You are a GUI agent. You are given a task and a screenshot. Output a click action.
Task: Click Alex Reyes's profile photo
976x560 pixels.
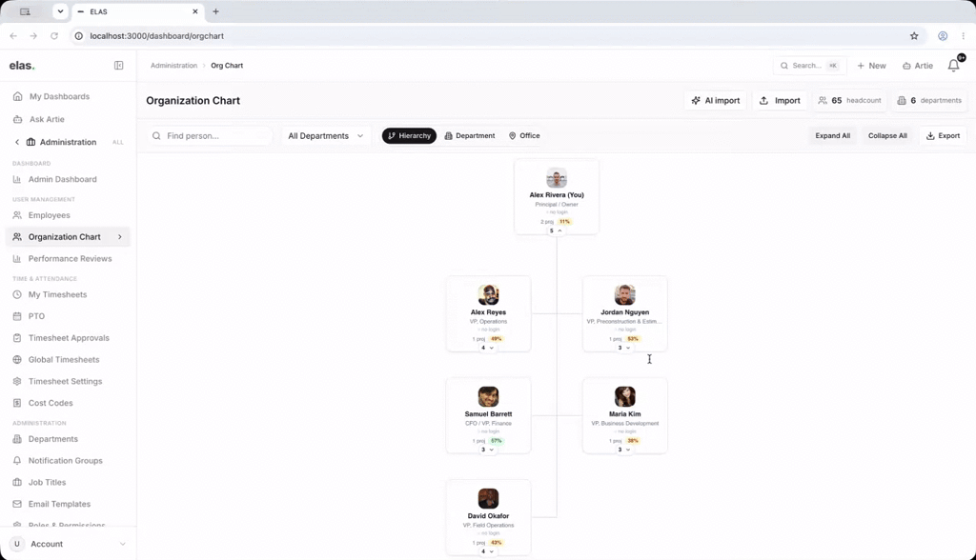tap(489, 295)
